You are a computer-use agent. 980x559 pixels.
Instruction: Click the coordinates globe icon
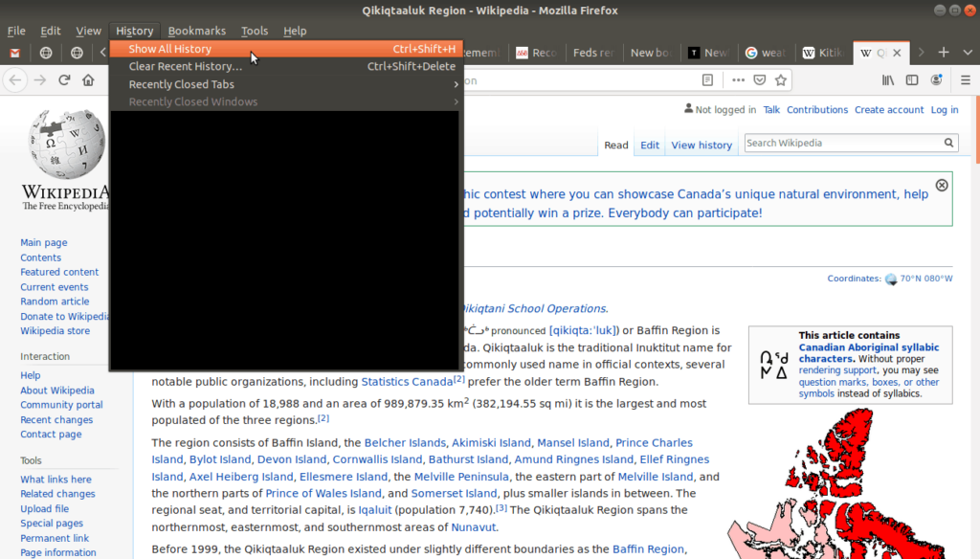[x=891, y=279]
